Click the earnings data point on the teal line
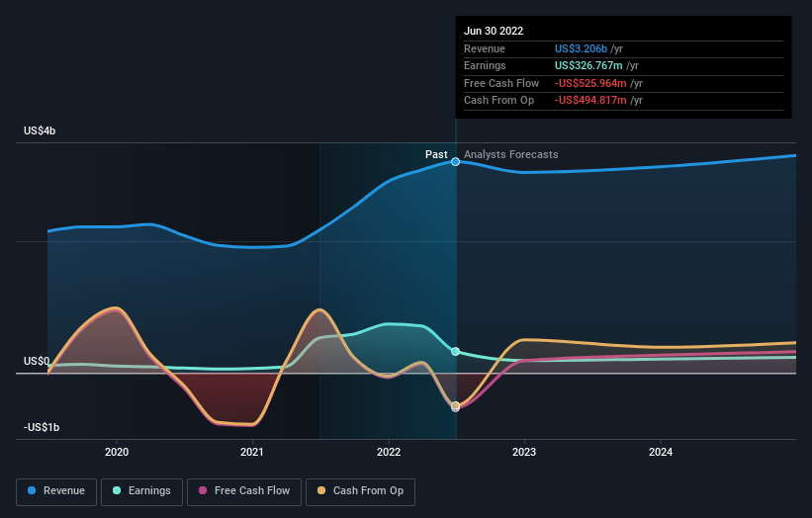 click(455, 351)
